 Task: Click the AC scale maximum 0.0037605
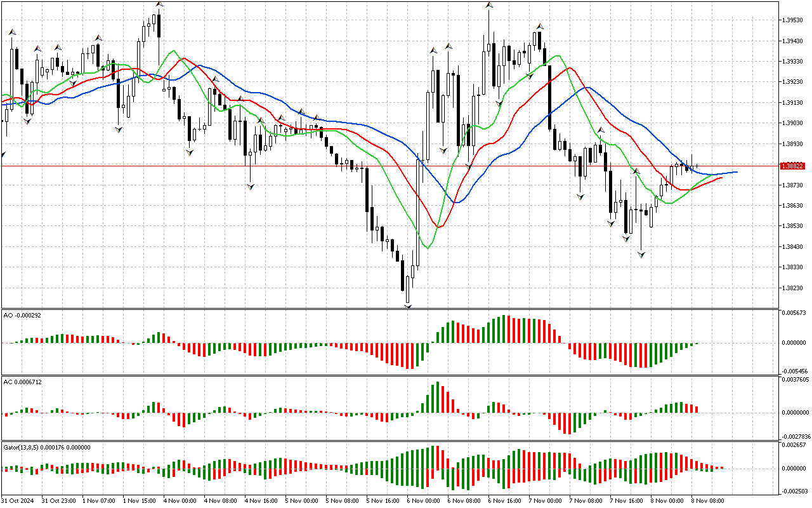coord(795,380)
